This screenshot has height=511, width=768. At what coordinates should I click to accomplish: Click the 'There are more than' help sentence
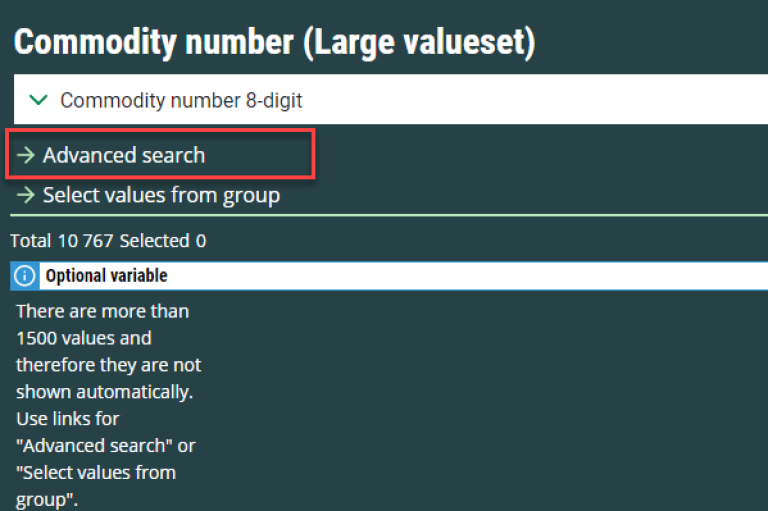pyautogui.click(x=102, y=311)
